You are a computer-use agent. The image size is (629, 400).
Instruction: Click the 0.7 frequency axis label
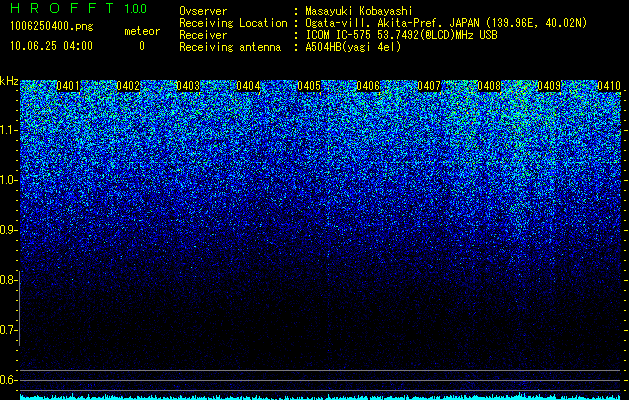8,330
